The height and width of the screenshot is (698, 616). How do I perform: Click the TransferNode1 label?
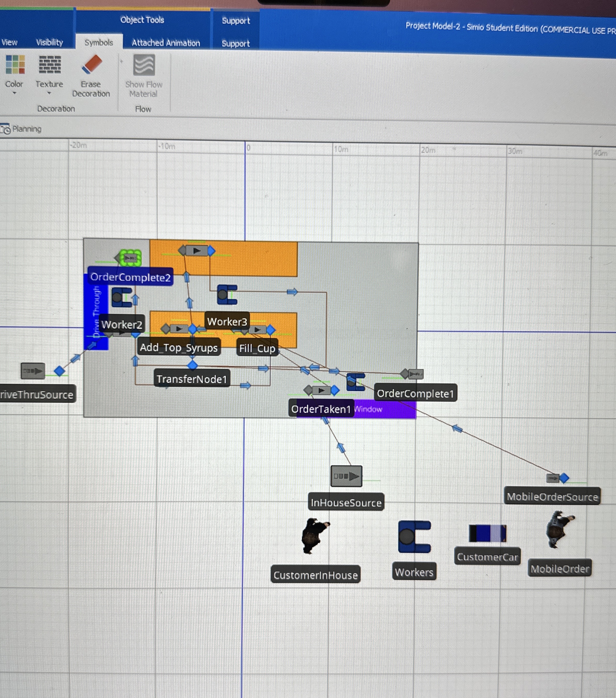[x=192, y=379]
